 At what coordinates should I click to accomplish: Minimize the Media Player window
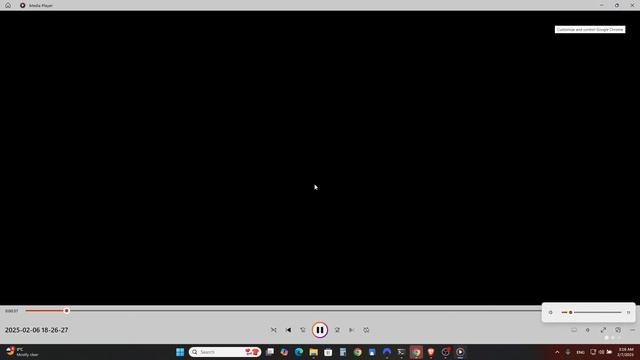tap(602, 5)
